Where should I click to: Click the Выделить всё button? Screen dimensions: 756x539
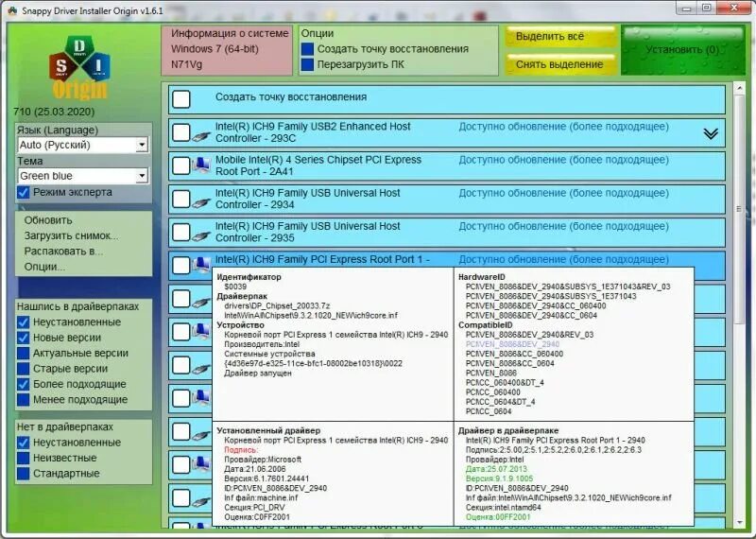coord(560,37)
